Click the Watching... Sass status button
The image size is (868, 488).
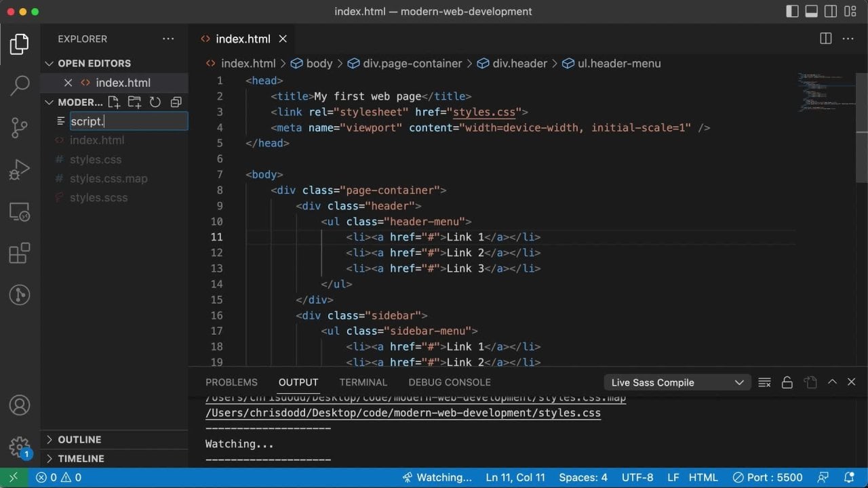tap(437, 477)
